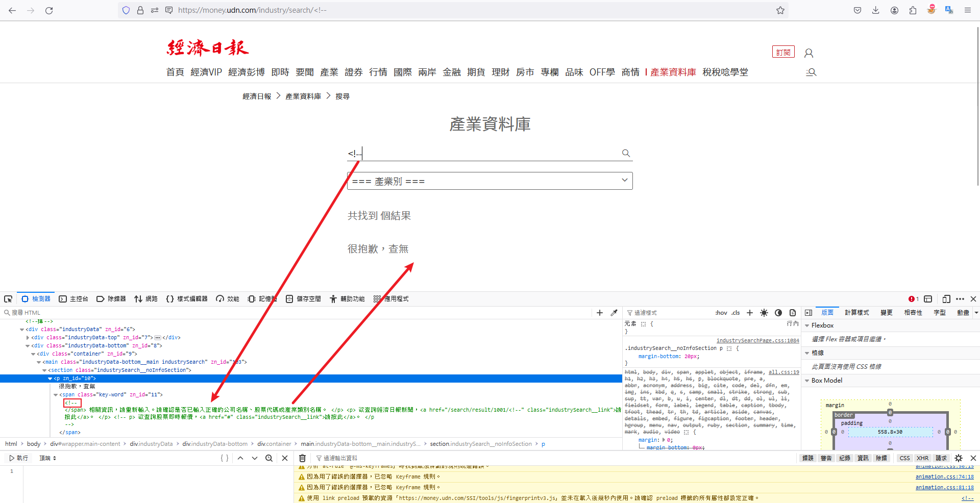Activate the element picker in DevTools
Viewport: 980px width, 503px height.
[8, 299]
